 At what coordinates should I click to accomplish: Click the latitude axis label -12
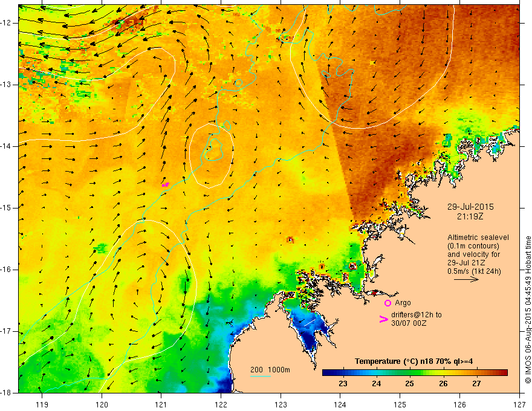7,23
